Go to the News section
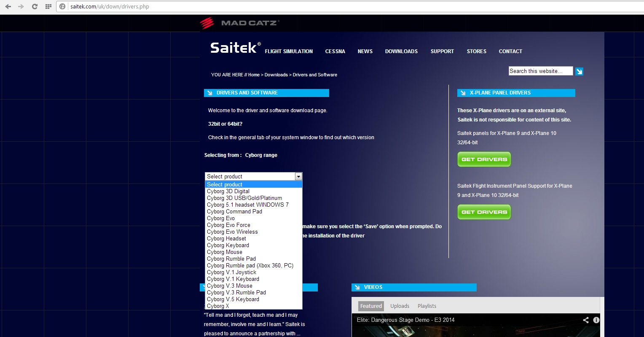 point(365,51)
